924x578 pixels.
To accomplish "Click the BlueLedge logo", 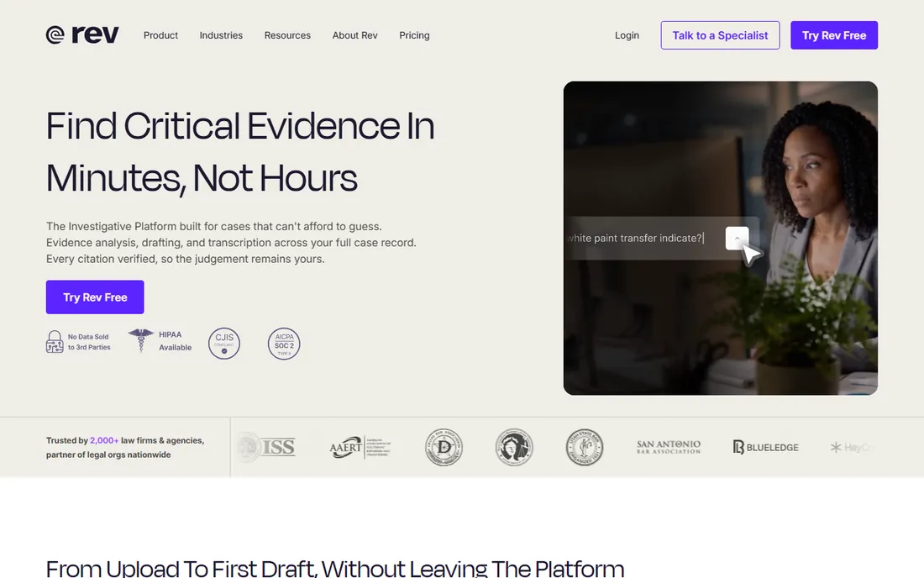I will (765, 447).
